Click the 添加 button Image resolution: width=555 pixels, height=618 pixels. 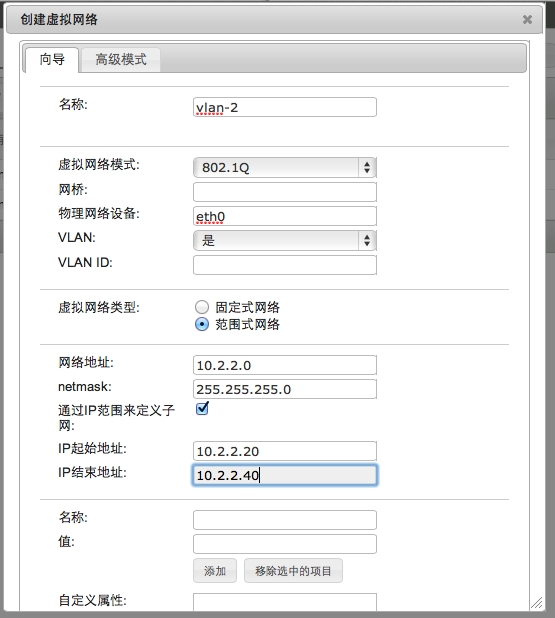click(215, 570)
